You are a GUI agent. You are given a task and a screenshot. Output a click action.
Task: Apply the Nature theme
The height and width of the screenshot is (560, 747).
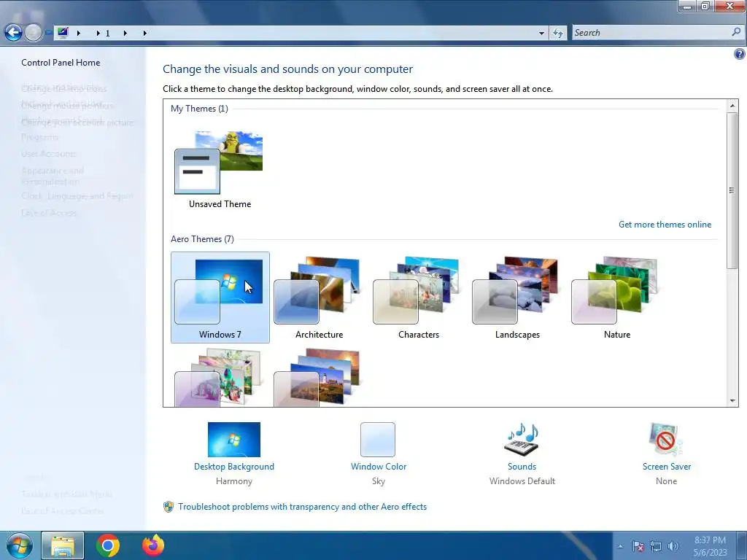click(616, 297)
